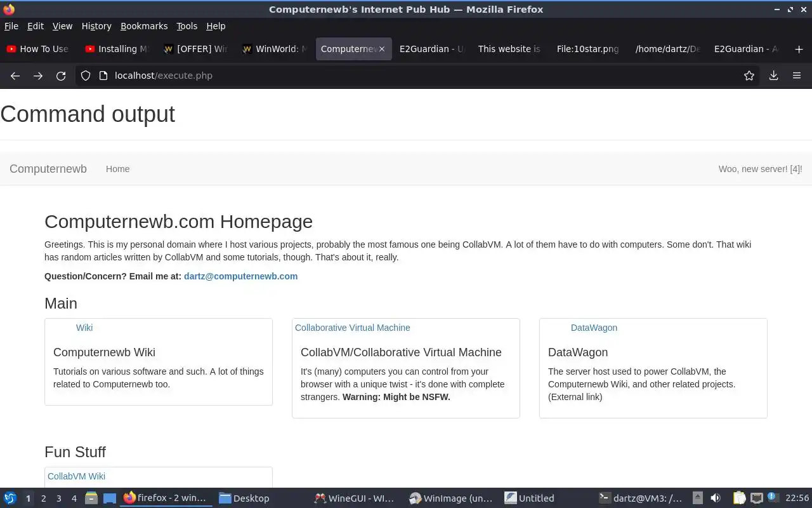Screen dimensions: 812x508
Task: Switch to the dartz@VM3 terminal window
Action: tap(641, 498)
